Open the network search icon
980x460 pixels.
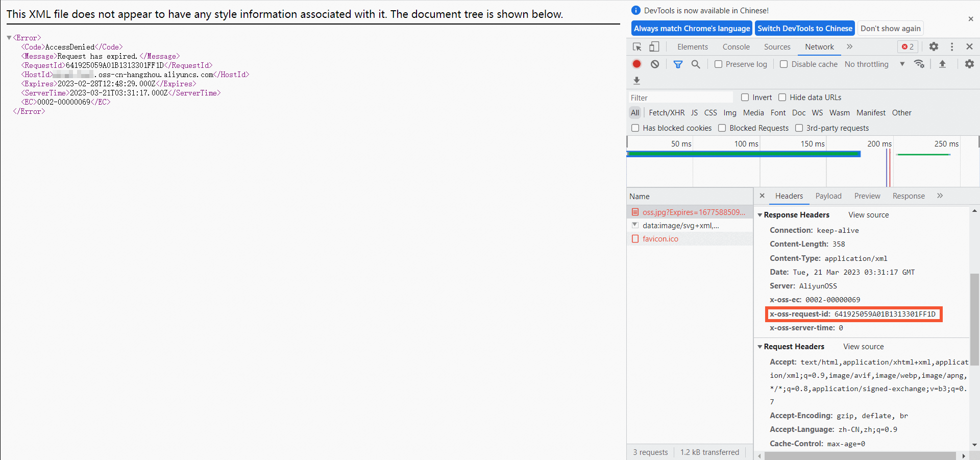coord(696,64)
